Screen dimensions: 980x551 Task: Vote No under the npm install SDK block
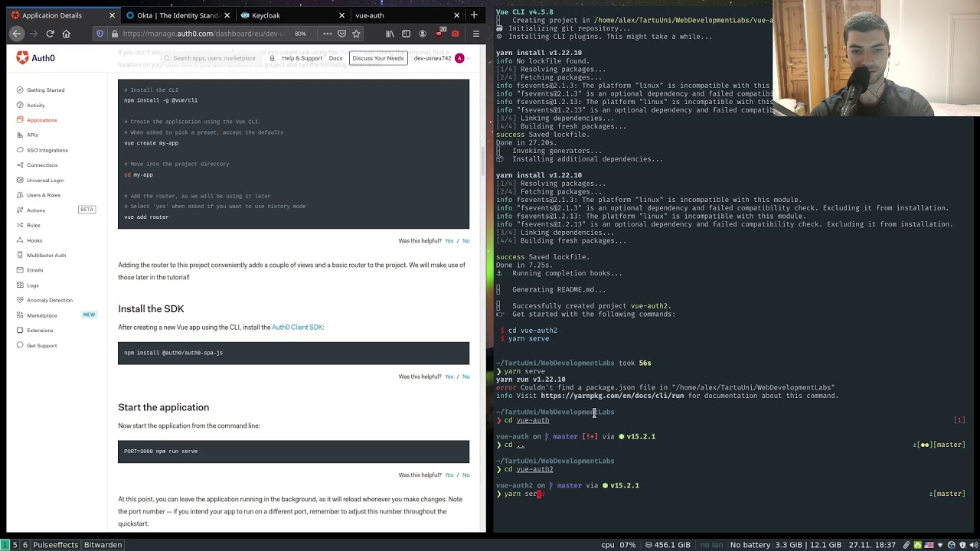(x=465, y=377)
